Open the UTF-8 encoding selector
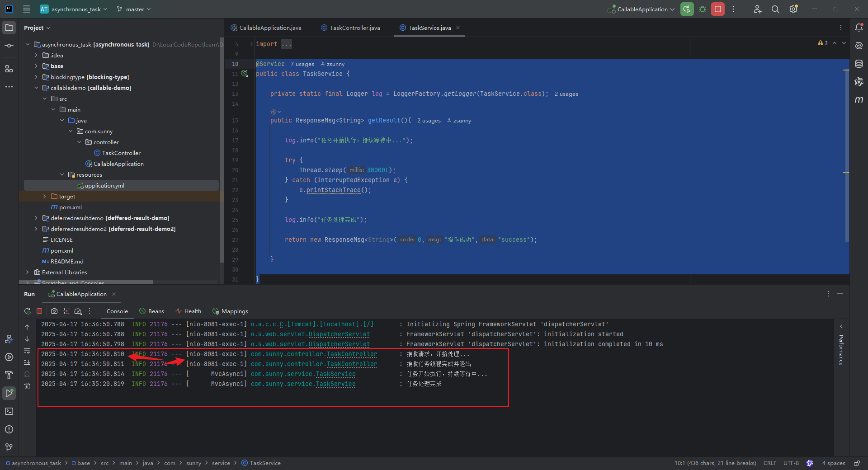868x470 pixels. pos(791,463)
